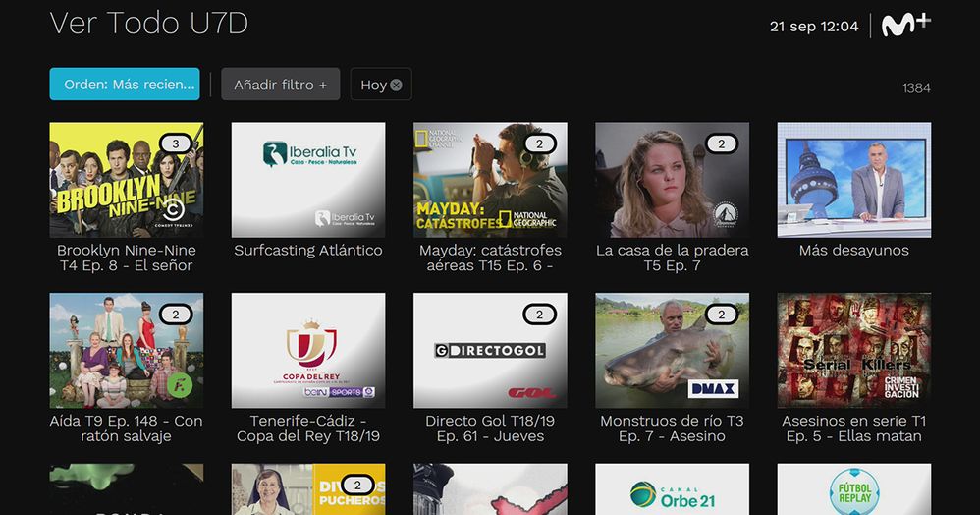Click the Movistar+ logo
The height and width of the screenshot is (515, 980).
(905, 25)
